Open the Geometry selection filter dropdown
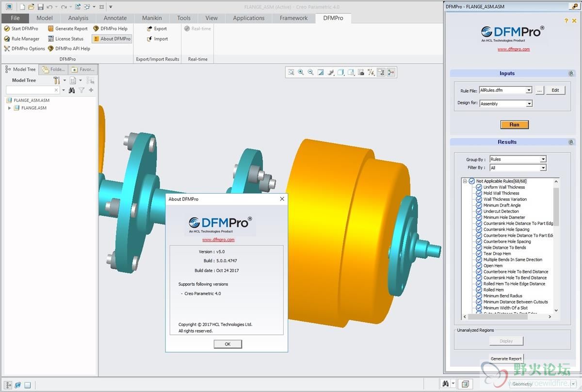Screen dimensions: 582x392 tap(573, 384)
